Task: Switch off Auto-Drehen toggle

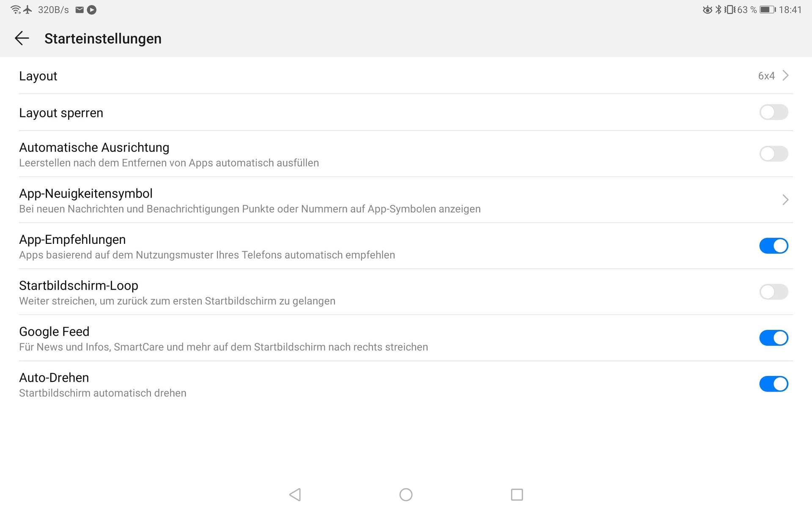Action: (774, 384)
